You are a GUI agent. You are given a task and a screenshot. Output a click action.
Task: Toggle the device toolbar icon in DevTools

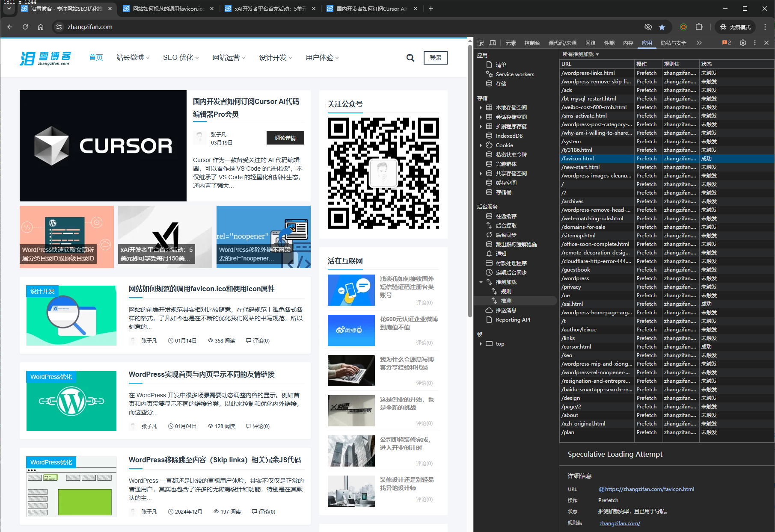point(493,43)
